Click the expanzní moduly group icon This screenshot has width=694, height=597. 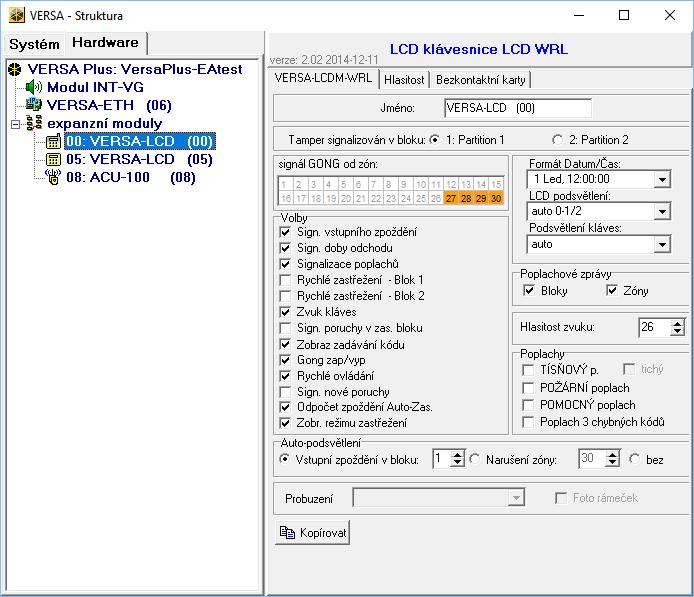pyautogui.click(x=34, y=123)
